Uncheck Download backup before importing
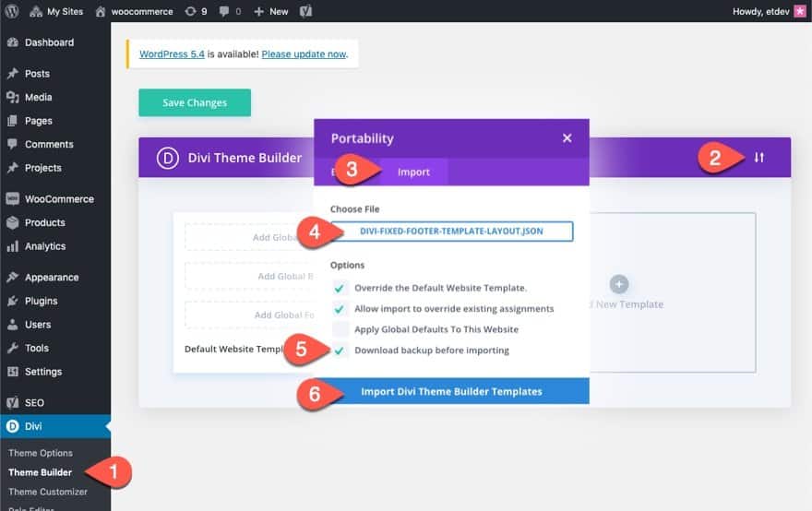 click(340, 351)
